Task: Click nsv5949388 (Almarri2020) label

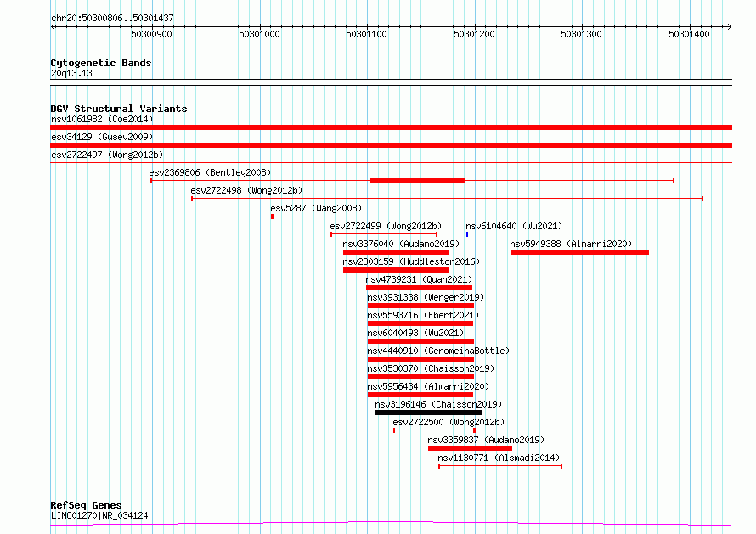Action: click(x=571, y=244)
